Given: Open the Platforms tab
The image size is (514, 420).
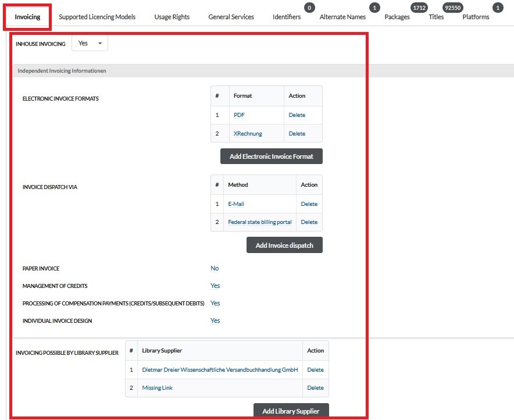Looking at the screenshot, I should pyautogui.click(x=476, y=17).
